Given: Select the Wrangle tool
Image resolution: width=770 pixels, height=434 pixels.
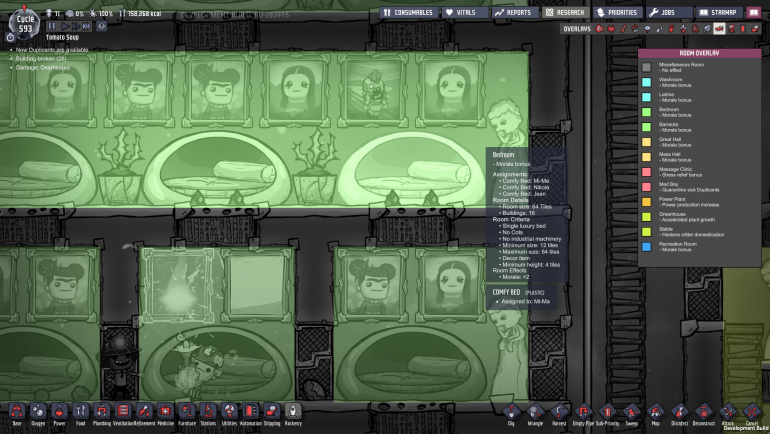Looking at the screenshot, I should (x=535, y=411).
